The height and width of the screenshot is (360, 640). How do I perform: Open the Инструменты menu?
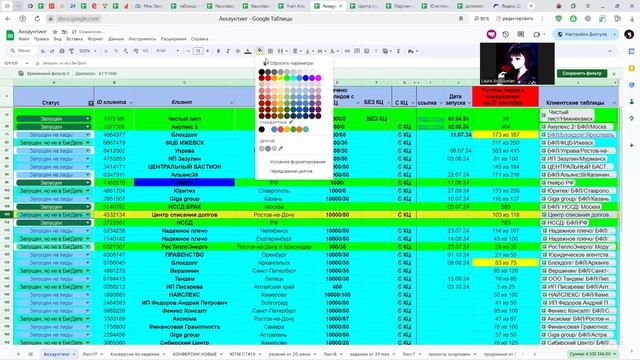pos(142,39)
